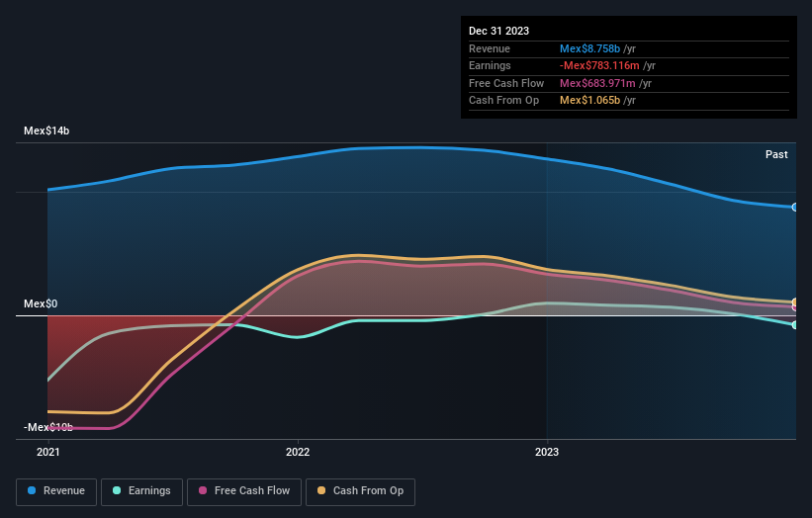Select the 2023 x-axis label
This screenshot has width=812, height=518.
547,452
